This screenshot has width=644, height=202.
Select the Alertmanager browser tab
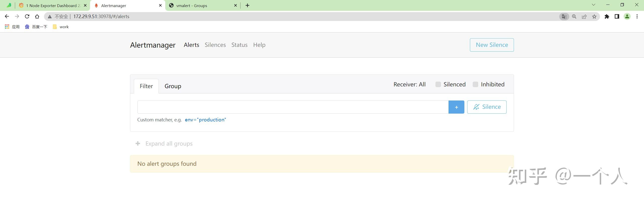click(128, 6)
